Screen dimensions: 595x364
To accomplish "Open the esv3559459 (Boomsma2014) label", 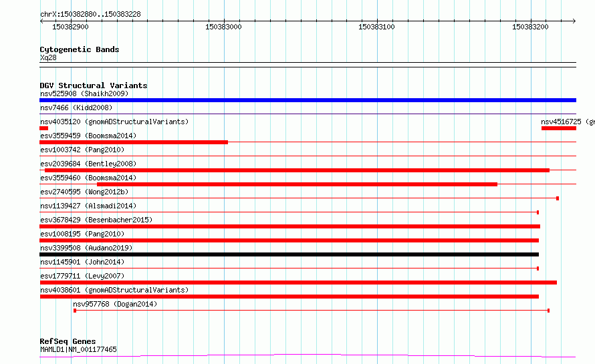I will point(88,136).
